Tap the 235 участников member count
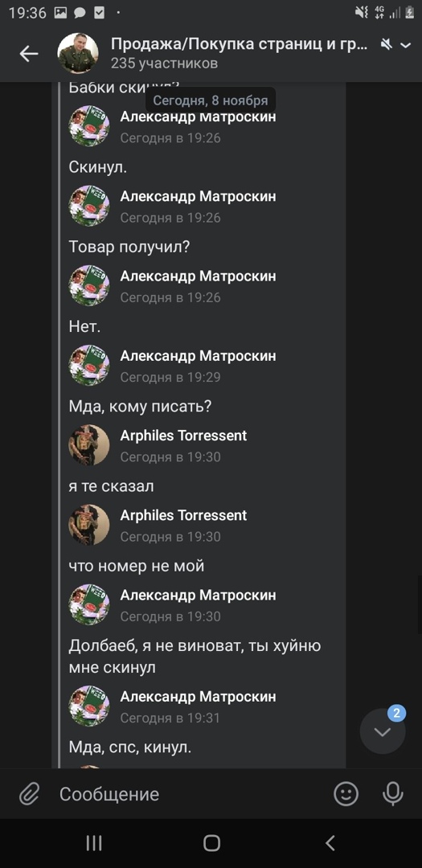Viewport: 422px width, 868px height. click(x=165, y=63)
